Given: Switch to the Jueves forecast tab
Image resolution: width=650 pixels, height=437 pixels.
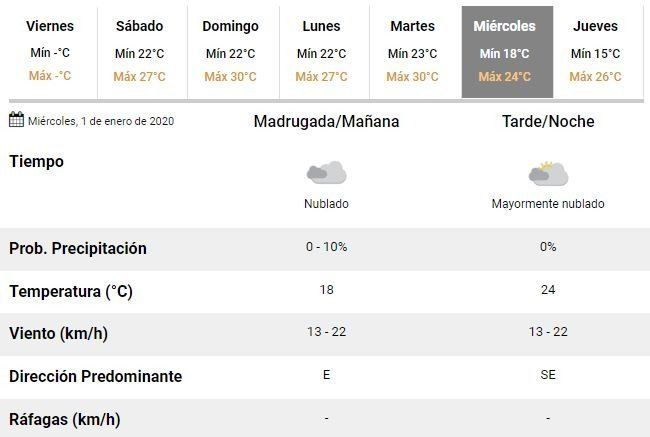Looking at the screenshot, I should 595,52.
